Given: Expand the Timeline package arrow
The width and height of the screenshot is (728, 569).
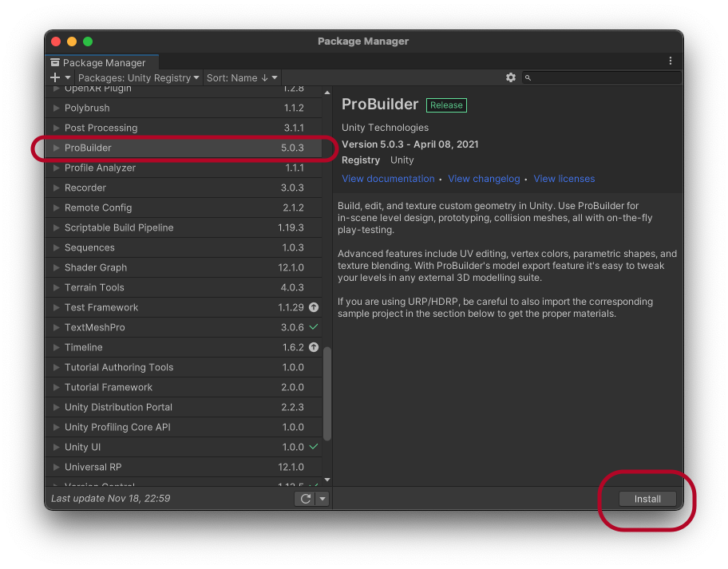Looking at the screenshot, I should [56, 347].
